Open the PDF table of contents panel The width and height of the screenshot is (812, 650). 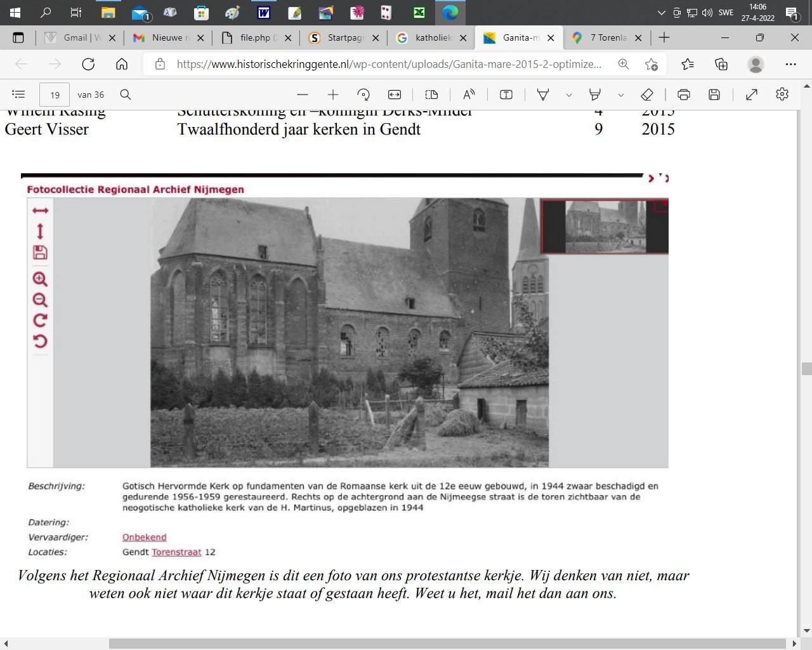[18, 95]
